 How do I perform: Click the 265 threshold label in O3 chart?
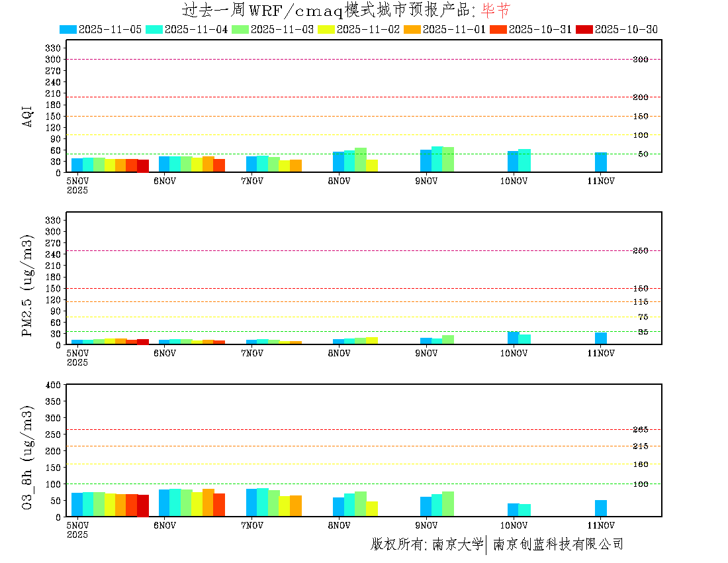point(640,430)
